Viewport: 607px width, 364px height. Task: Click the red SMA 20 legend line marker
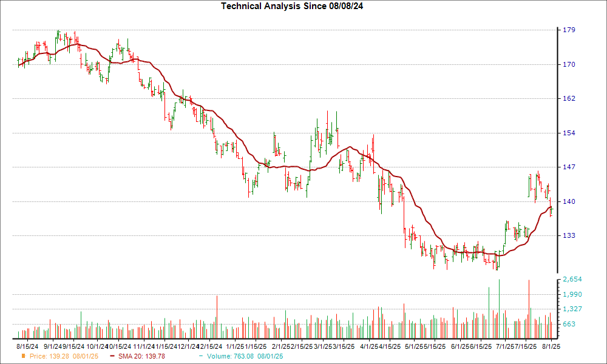112,356
